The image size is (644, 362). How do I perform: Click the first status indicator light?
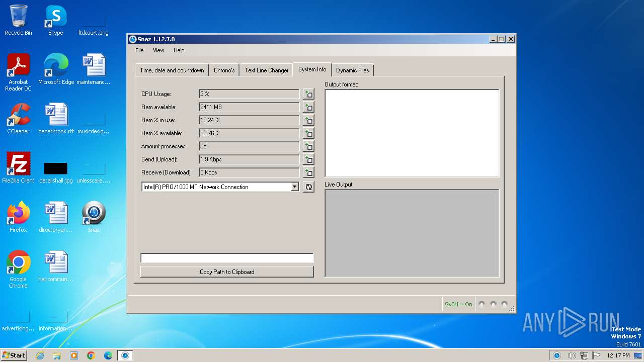click(482, 304)
